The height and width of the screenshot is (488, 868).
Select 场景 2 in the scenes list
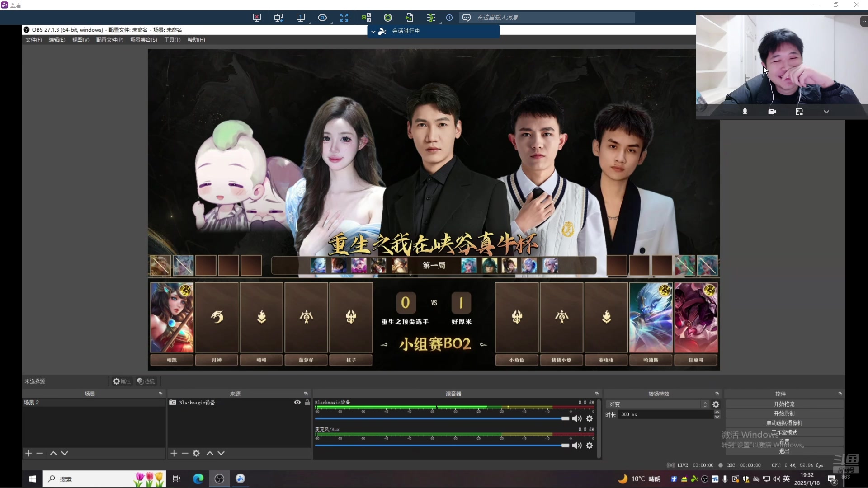pos(94,402)
